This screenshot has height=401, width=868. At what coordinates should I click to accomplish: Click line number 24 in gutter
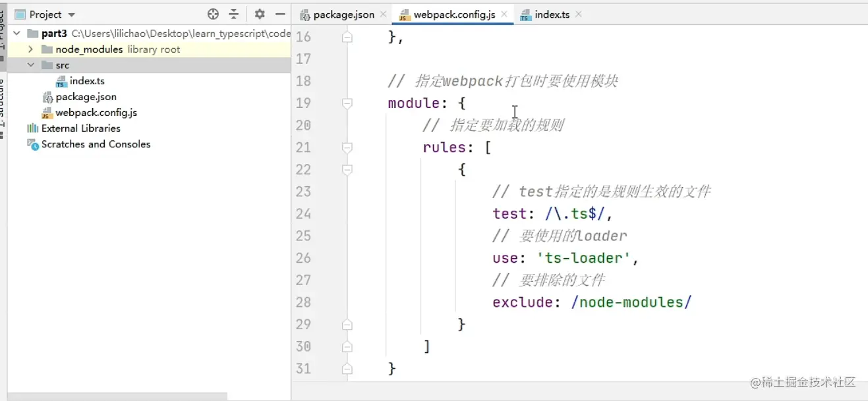click(x=303, y=214)
